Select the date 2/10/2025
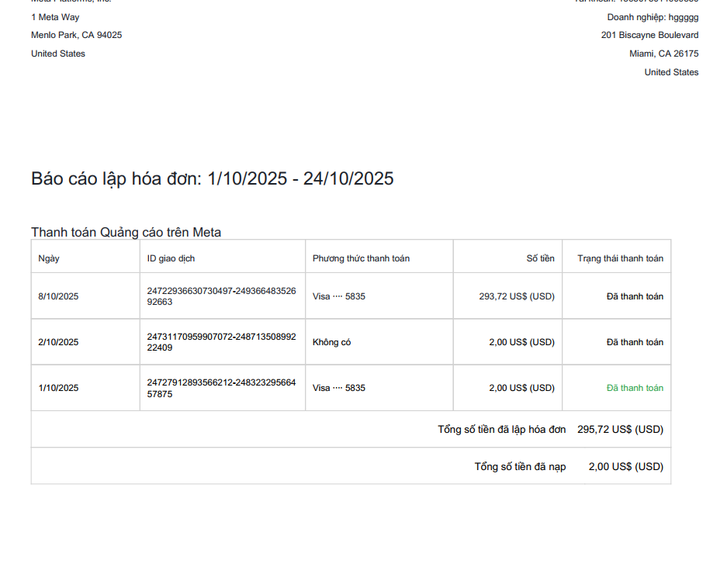 point(58,342)
